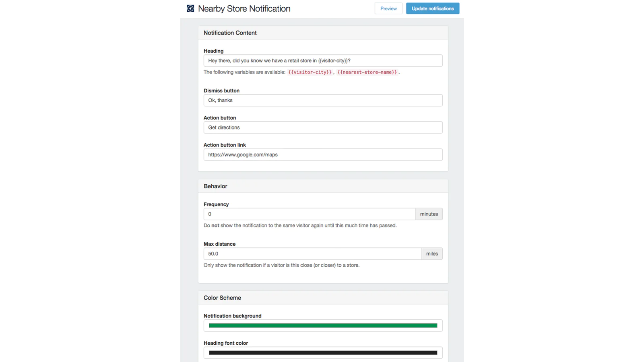Image resolution: width=644 pixels, height=362 pixels.
Task: Click the Max distance input field
Action: pos(312,254)
